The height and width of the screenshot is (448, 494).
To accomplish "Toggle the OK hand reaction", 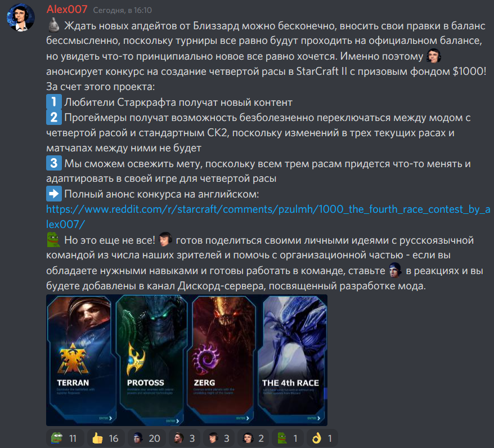I will tap(322, 438).
